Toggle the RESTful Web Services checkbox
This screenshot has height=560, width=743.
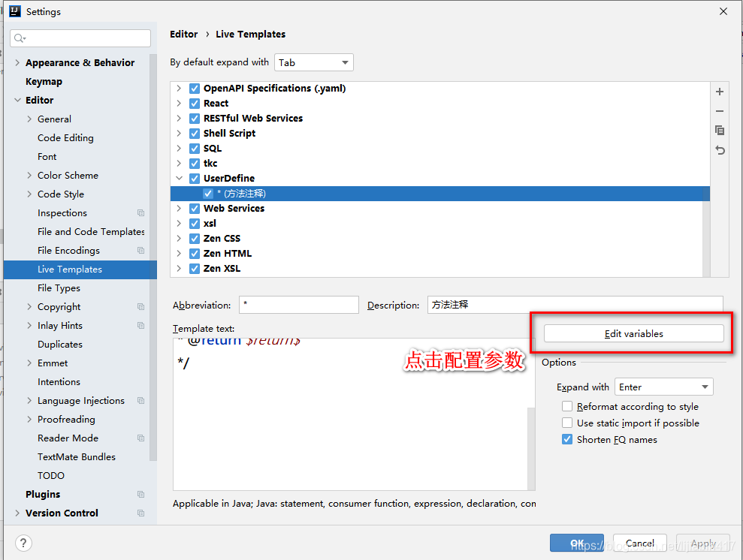[x=195, y=119]
